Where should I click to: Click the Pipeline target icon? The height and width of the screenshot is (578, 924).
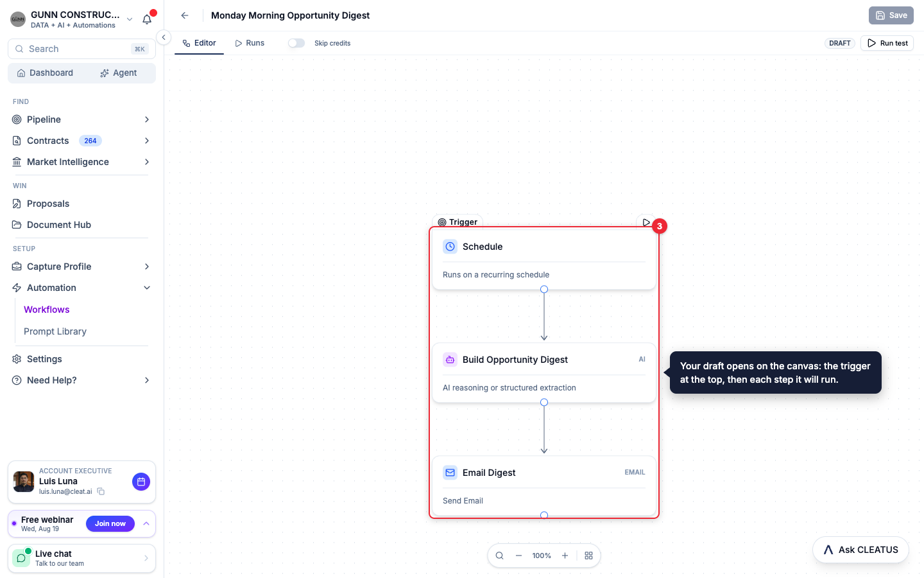tap(17, 119)
